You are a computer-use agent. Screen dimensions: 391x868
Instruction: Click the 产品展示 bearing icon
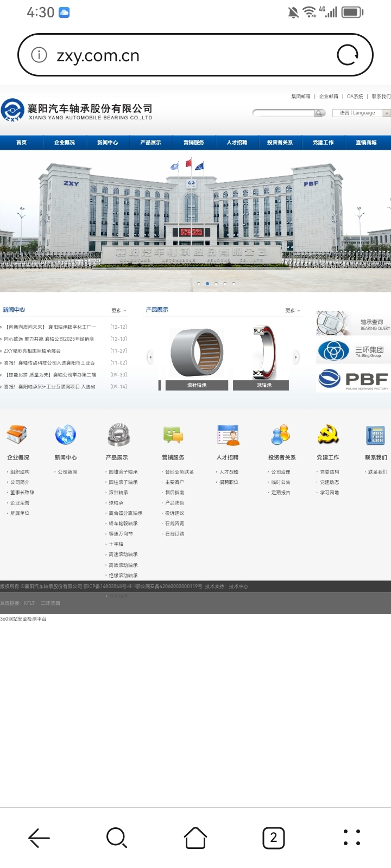pyautogui.click(x=118, y=435)
